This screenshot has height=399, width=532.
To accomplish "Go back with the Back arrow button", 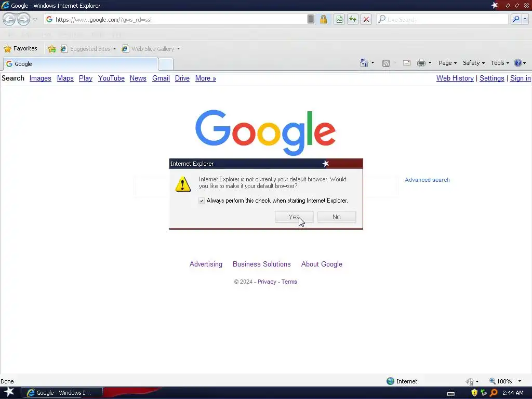I will (9, 19).
